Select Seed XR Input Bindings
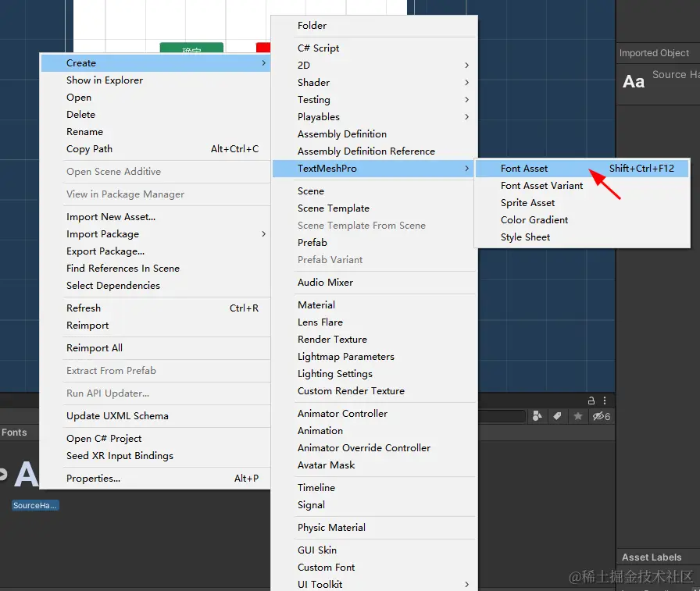Screen dimensions: 700x591 point(155,456)
